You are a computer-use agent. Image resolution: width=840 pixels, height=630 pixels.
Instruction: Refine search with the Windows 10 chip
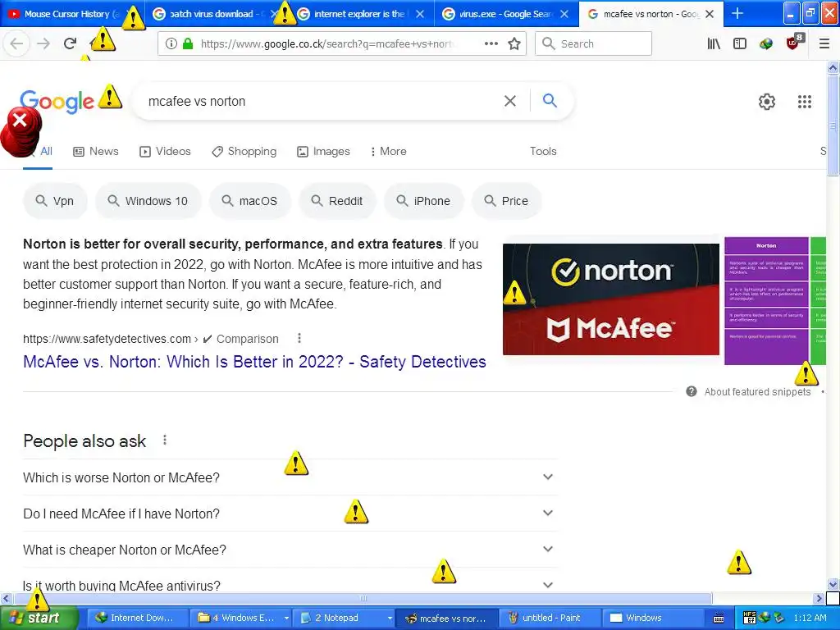pos(148,201)
